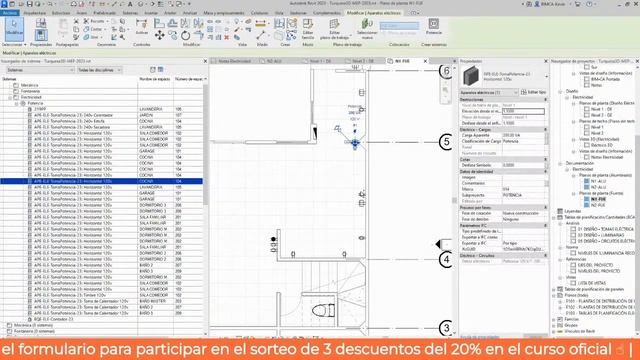Screen dimensions: 640x360
Task: Close the N1-FUE view tab
Action: tap(425, 61)
